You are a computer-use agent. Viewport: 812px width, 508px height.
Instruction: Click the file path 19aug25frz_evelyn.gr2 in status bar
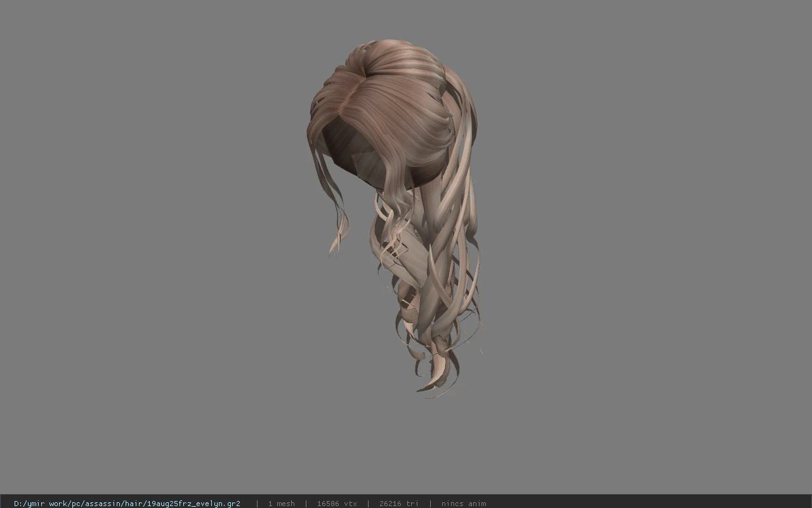pyautogui.click(x=127, y=504)
